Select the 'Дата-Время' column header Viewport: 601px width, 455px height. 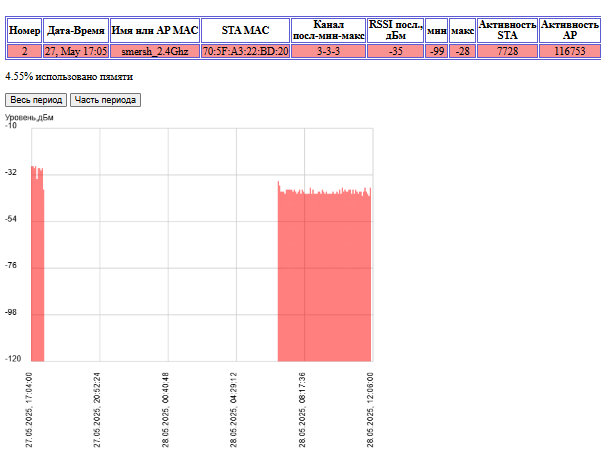click(76, 30)
